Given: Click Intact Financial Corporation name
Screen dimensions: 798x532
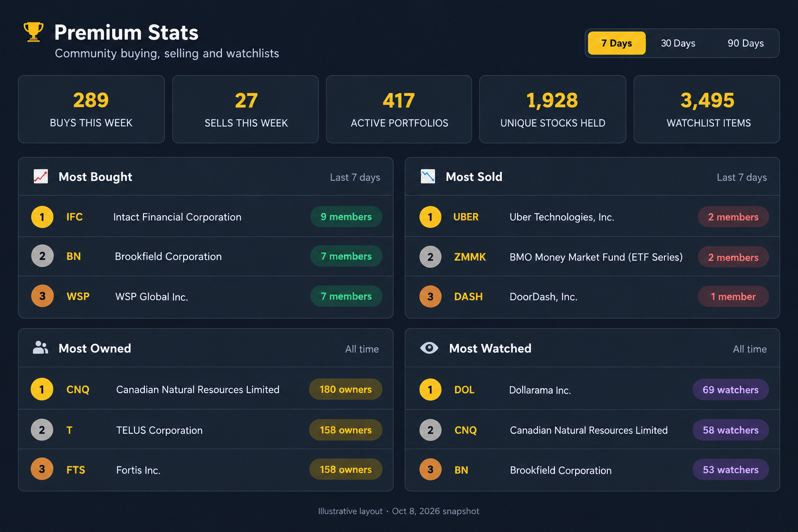Looking at the screenshot, I should click(x=177, y=217).
